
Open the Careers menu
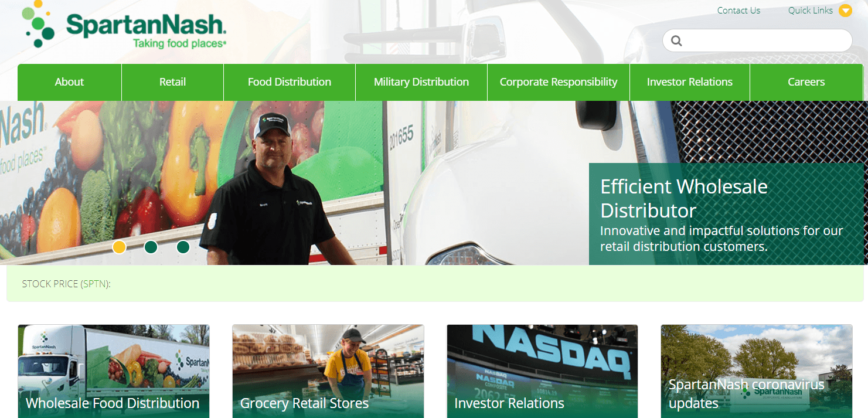[x=806, y=82]
